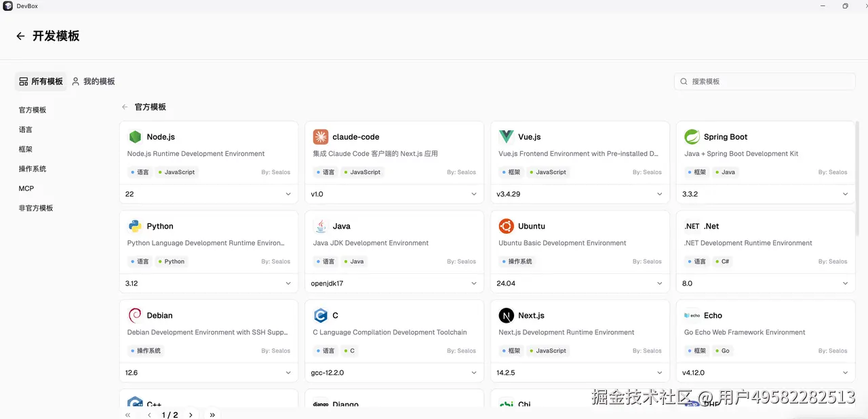
Task: Switch to 我的模板 tab
Action: [x=94, y=81]
